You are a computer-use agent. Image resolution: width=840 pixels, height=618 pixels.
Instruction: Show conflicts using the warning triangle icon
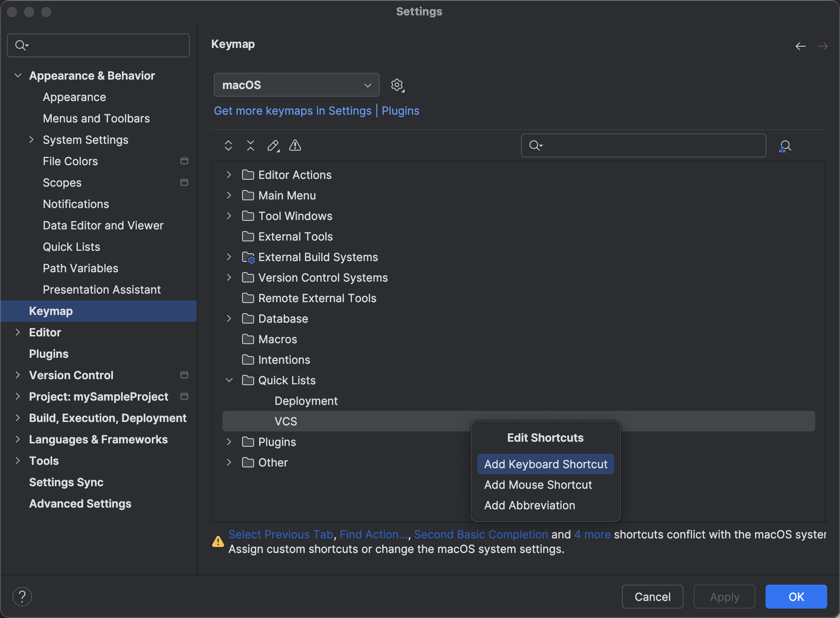295,146
